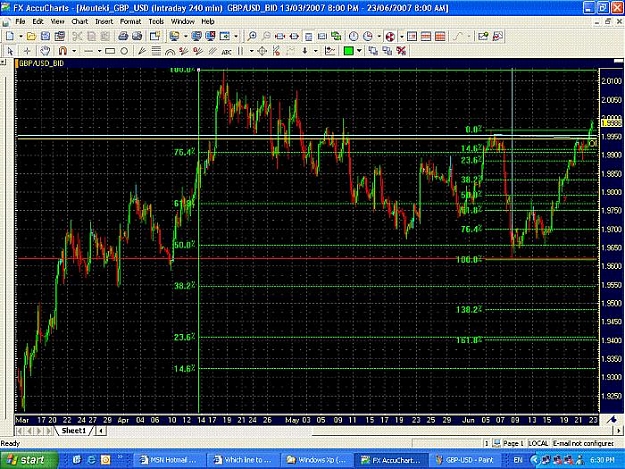The width and height of the screenshot is (625, 469).
Task: Click the green refresh data icon
Action: coord(336,36)
